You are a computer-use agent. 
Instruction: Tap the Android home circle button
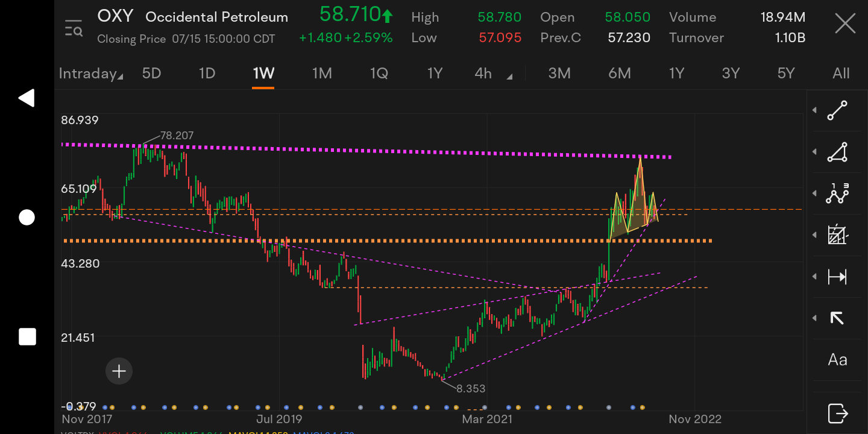coord(27,218)
